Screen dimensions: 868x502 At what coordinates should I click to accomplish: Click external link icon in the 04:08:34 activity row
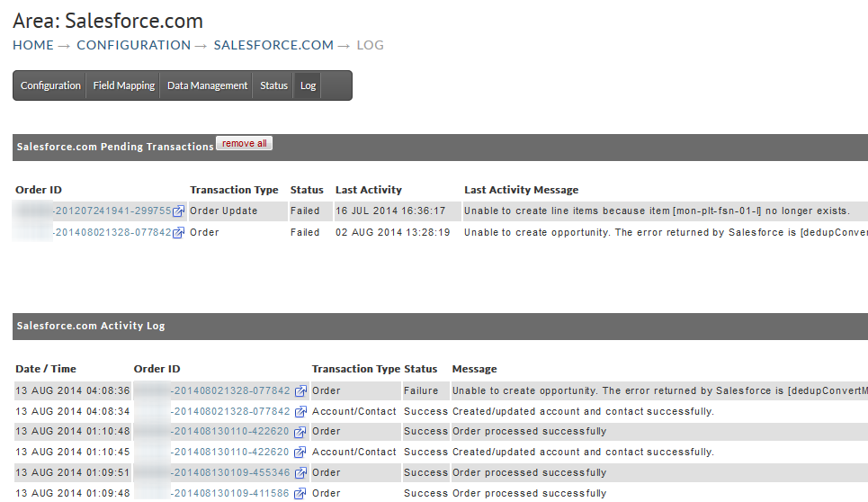pyautogui.click(x=300, y=412)
